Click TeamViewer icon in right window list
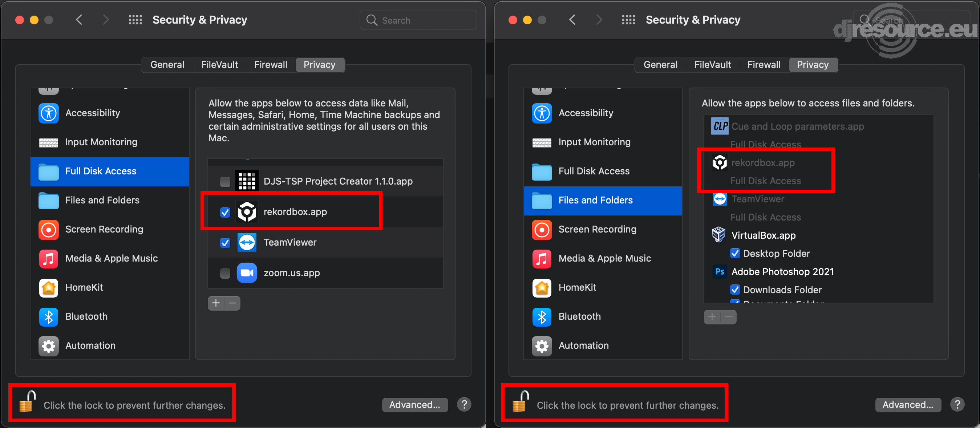Screen dimensions: 980x428 [720, 199]
